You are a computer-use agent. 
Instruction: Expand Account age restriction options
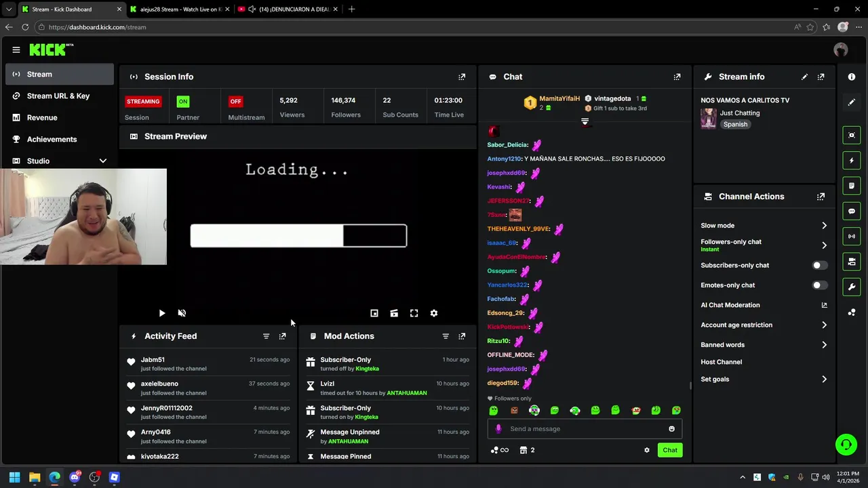click(824, 325)
